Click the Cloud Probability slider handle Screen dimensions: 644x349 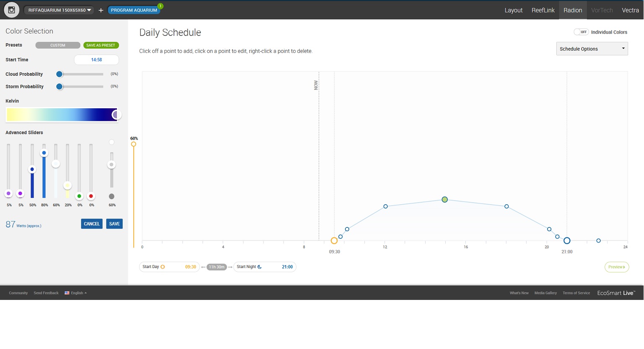(x=60, y=74)
